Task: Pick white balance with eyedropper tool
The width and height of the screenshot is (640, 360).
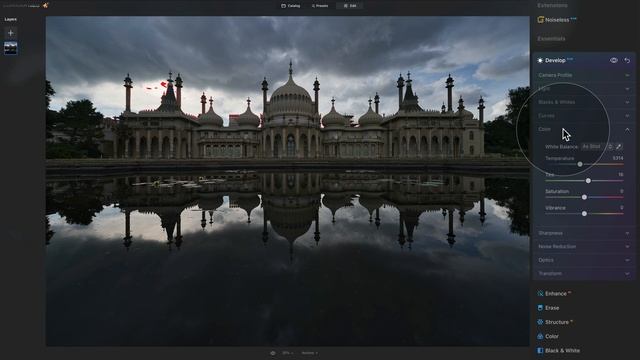Action: tap(619, 147)
